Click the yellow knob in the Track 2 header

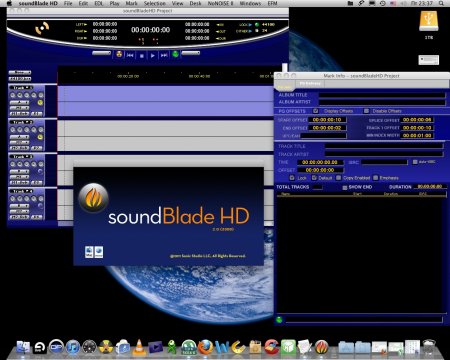pyautogui.click(x=40, y=137)
